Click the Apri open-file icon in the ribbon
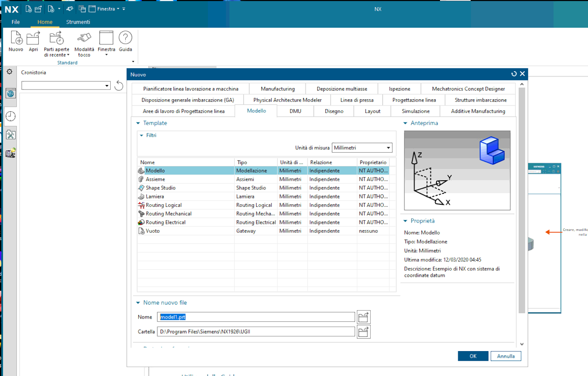This screenshot has height=376, width=588. 33,38
